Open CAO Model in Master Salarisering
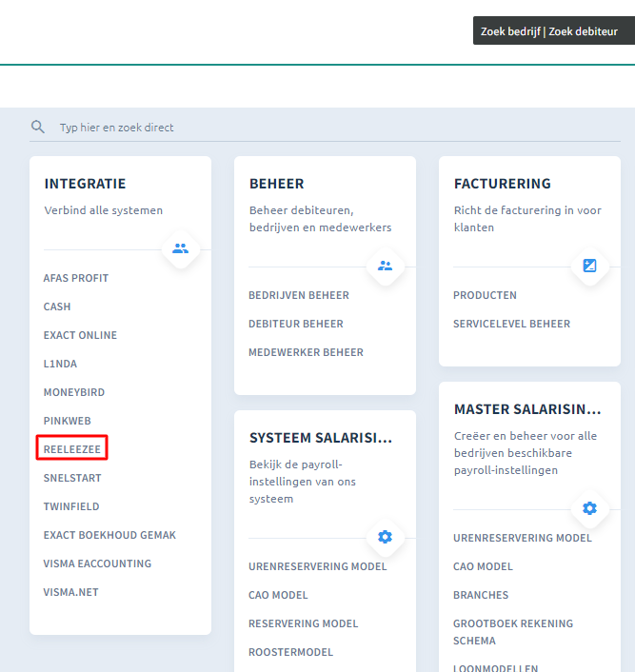 coord(483,566)
